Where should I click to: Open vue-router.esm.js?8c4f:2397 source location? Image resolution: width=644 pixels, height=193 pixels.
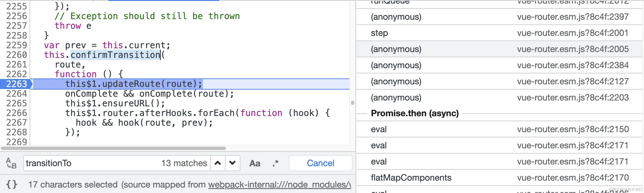pos(572,17)
